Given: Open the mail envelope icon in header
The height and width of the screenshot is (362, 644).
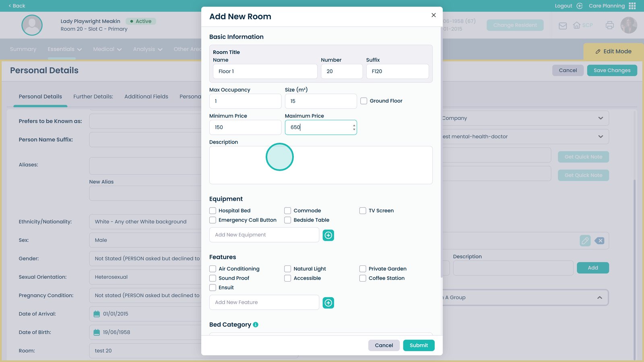Looking at the screenshot, I should tap(563, 26).
